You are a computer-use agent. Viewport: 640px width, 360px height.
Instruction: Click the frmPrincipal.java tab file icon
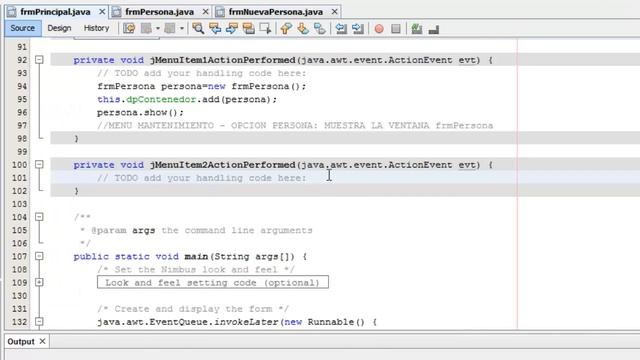[x=12, y=12]
